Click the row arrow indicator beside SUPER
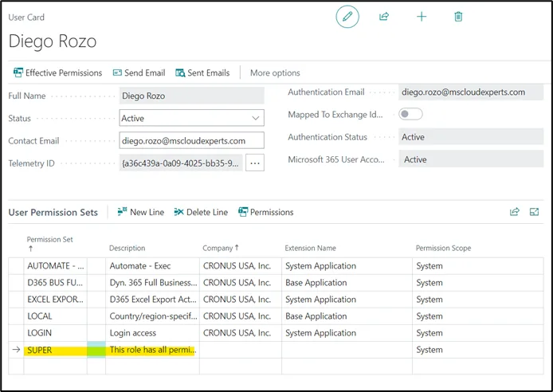Screen dimensions: 553x392 (x=16, y=350)
